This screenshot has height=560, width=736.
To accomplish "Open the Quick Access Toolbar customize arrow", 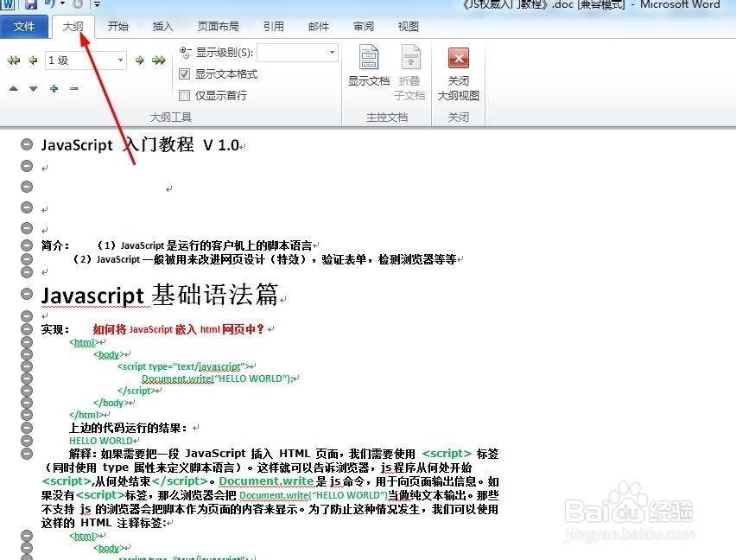I will click(x=97, y=4).
